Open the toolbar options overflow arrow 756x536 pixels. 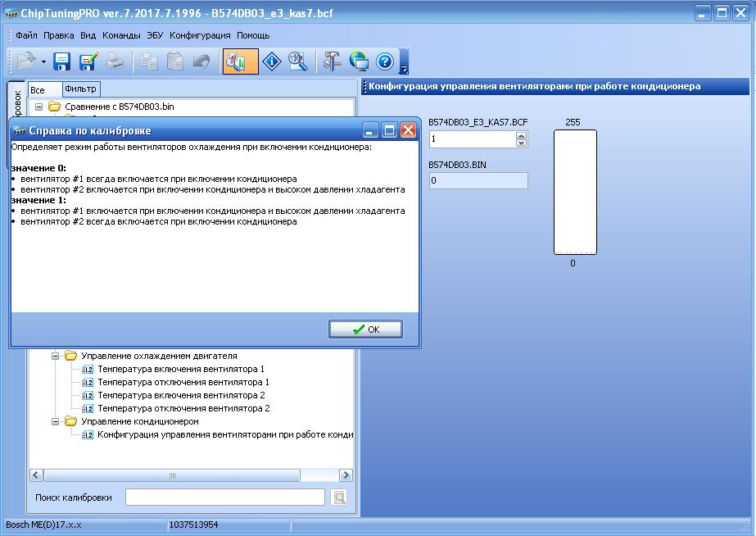404,61
